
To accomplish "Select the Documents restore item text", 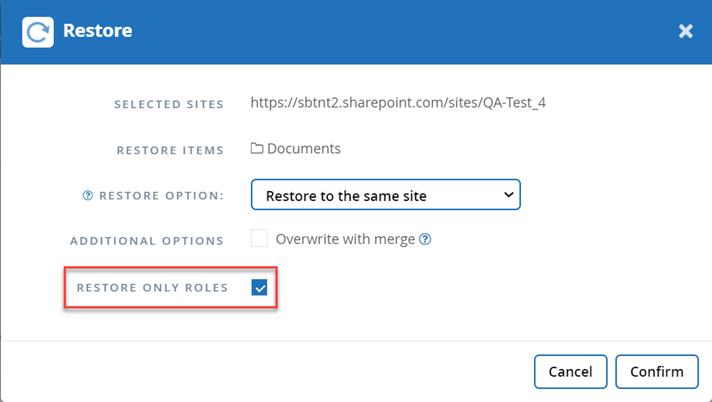I will click(x=304, y=149).
